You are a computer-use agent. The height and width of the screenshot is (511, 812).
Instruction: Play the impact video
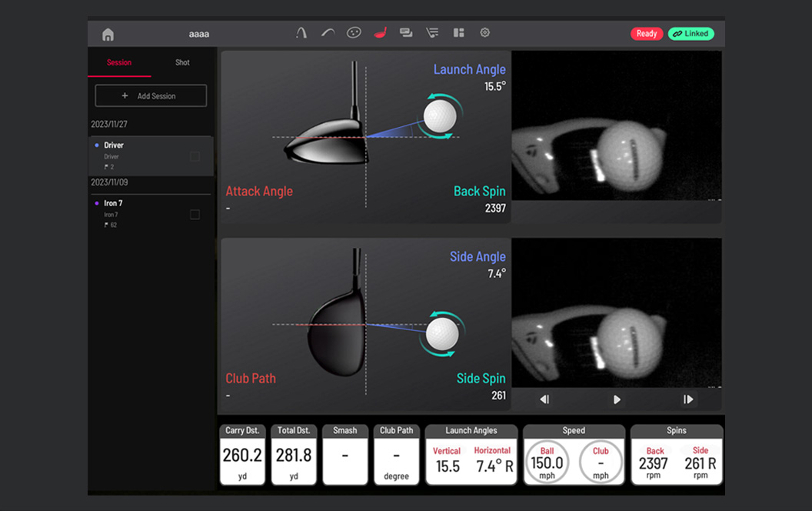coord(617,399)
